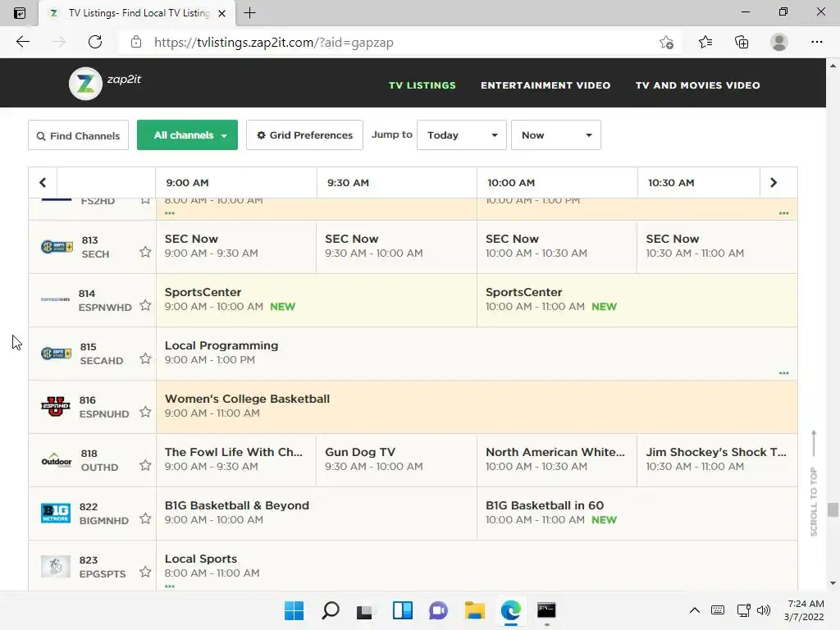
Task: Click page vertical scrollbar thumb
Action: (x=833, y=509)
